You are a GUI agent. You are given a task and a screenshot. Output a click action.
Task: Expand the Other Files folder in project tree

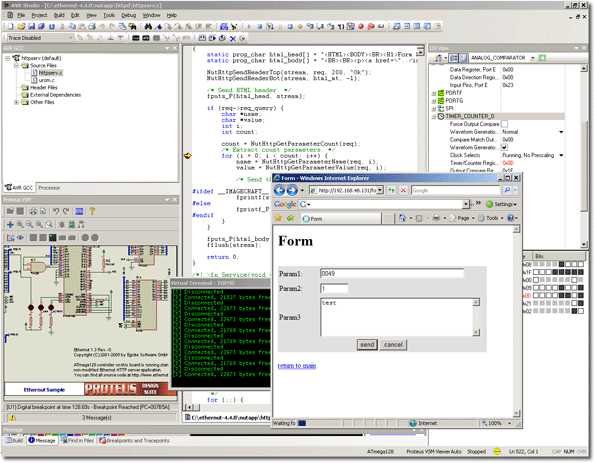click(x=16, y=102)
